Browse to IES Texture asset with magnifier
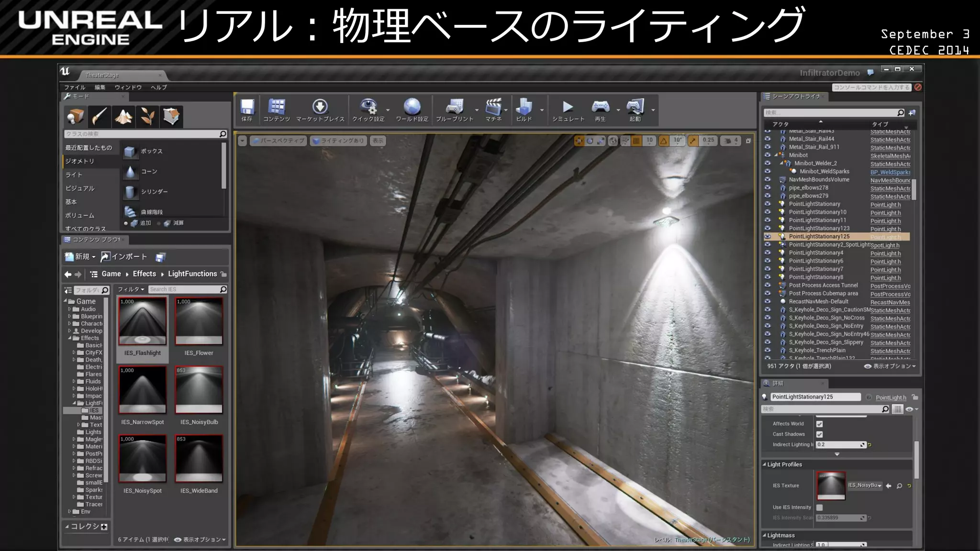980x551 pixels. pyautogui.click(x=899, y=486)
